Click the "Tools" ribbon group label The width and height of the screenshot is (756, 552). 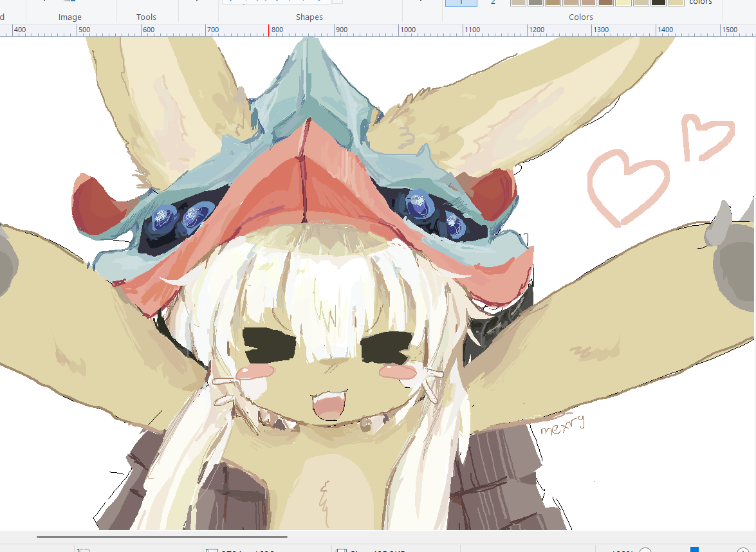[x=146, y=17]
